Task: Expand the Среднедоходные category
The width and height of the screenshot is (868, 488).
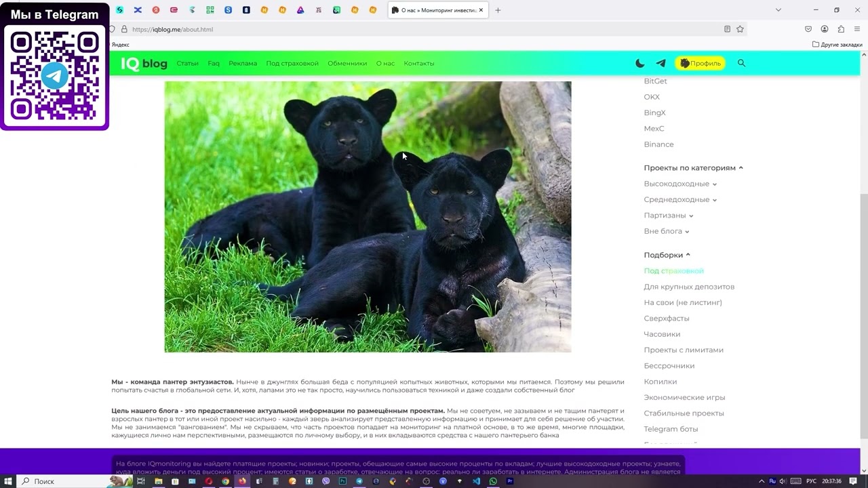Action: click(680, 199)
